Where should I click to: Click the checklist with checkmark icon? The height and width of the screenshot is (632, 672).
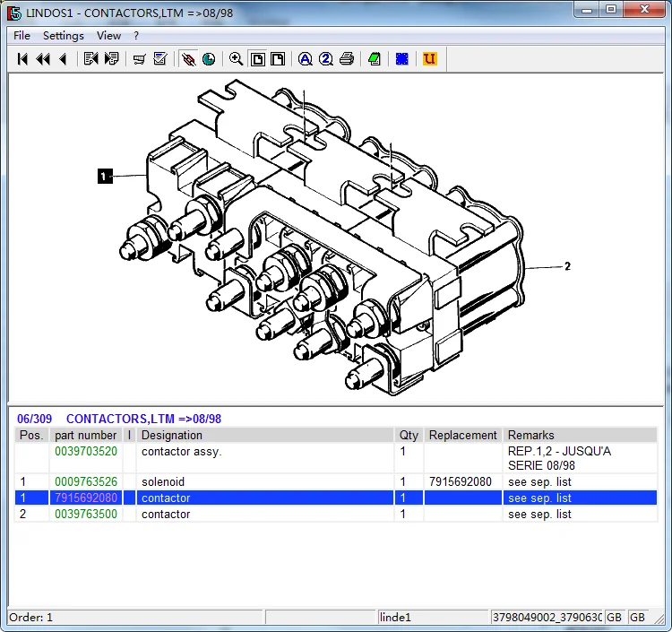click(160, 59)
